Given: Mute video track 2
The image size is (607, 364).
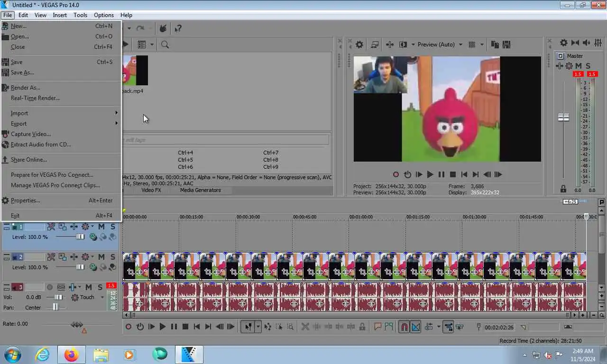Looking at the screenshot, I should 101,257.
